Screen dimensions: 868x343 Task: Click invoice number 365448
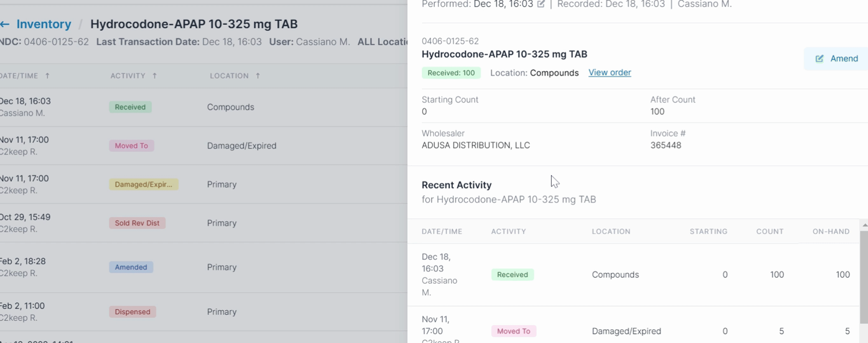coord(665,145)
